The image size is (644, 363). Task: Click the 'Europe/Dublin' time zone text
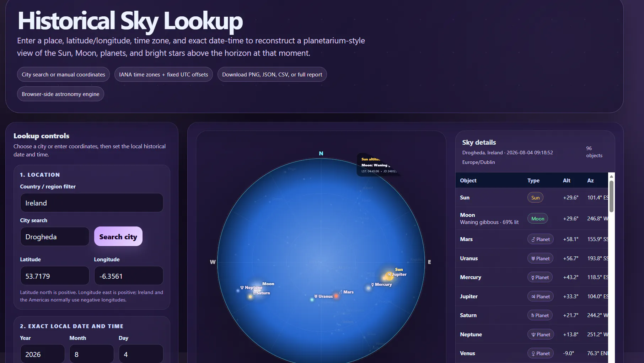coord(478,162)
